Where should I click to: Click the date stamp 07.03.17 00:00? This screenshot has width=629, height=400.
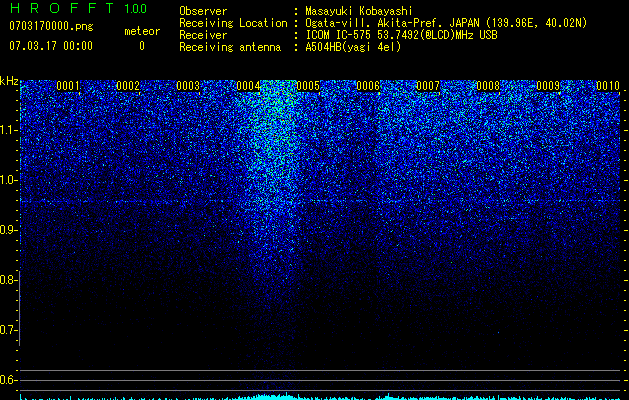point(51,46)
